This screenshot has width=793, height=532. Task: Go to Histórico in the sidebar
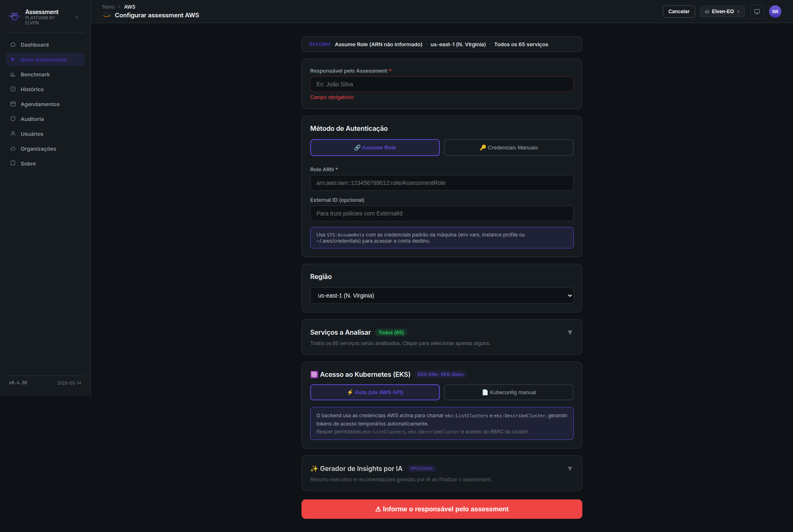click(45, 89)
